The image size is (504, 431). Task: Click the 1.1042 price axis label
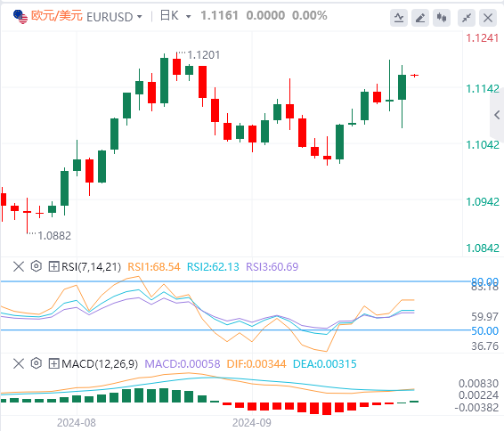click(483, 145)
